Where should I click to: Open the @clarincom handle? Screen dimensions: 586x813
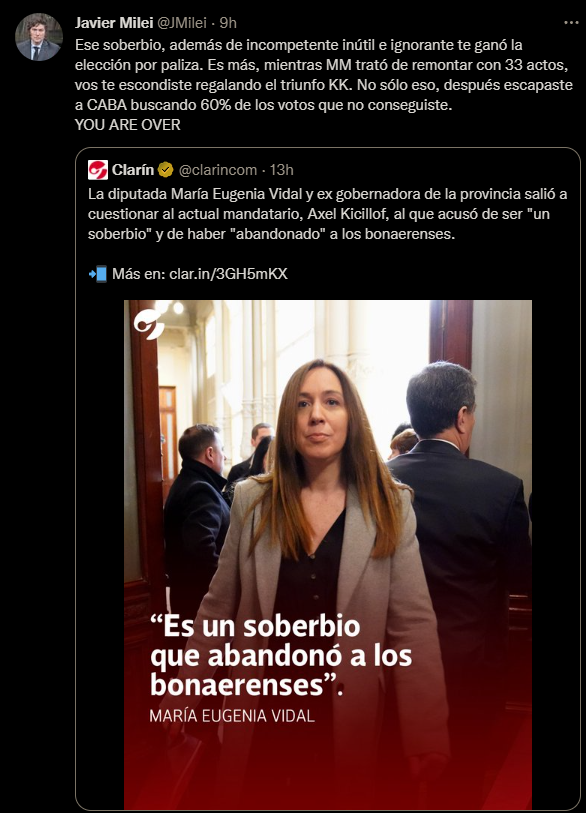click(x=218, y=170)
